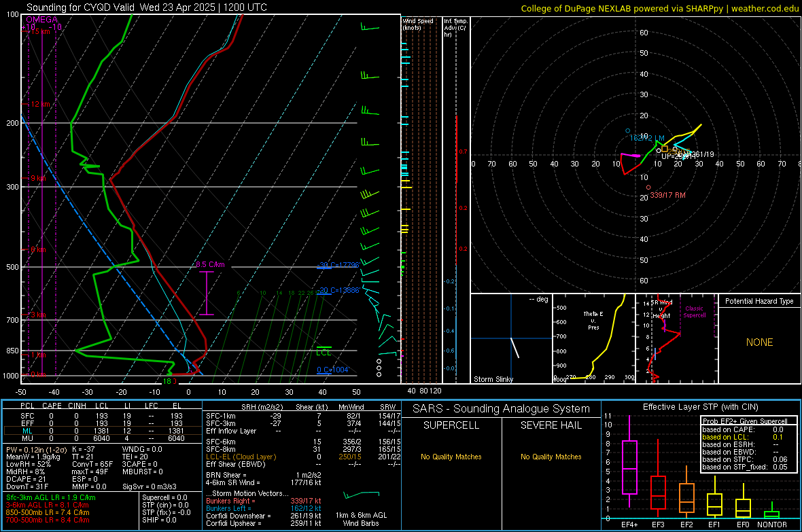Click the 'SEVERE HAIL' column header
This screenshot has width=802, height=532.
point(551,425)
